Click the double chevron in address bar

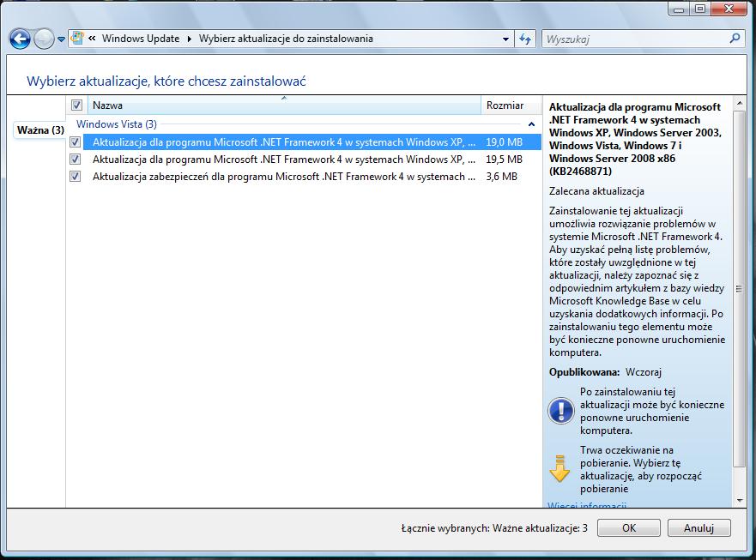coord(92,39)
